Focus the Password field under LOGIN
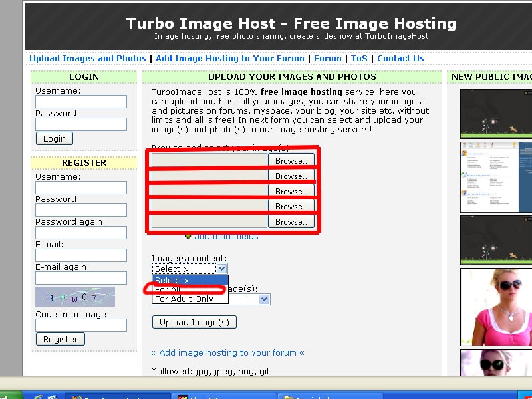This screenshot has width=532, height=399. tap(81, 124)
